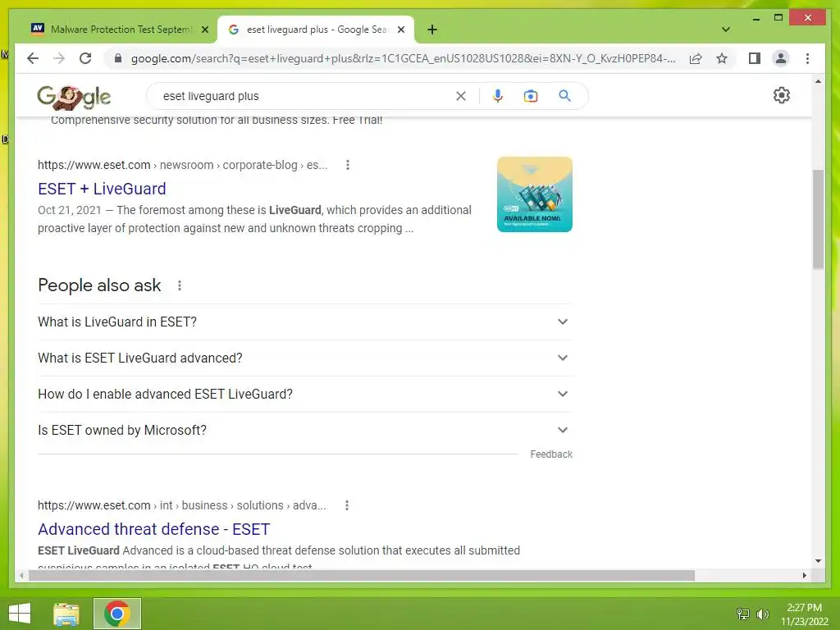The height and width of the screenshot is (630, 840).
Task: Click the Feedback link
Action: (x=551, y=454)
